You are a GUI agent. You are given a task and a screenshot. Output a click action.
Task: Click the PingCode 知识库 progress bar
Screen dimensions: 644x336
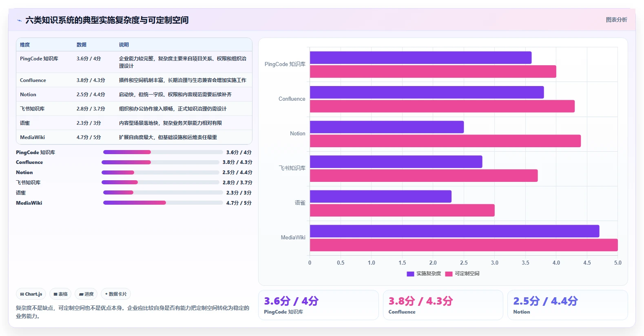coord(163,152)
